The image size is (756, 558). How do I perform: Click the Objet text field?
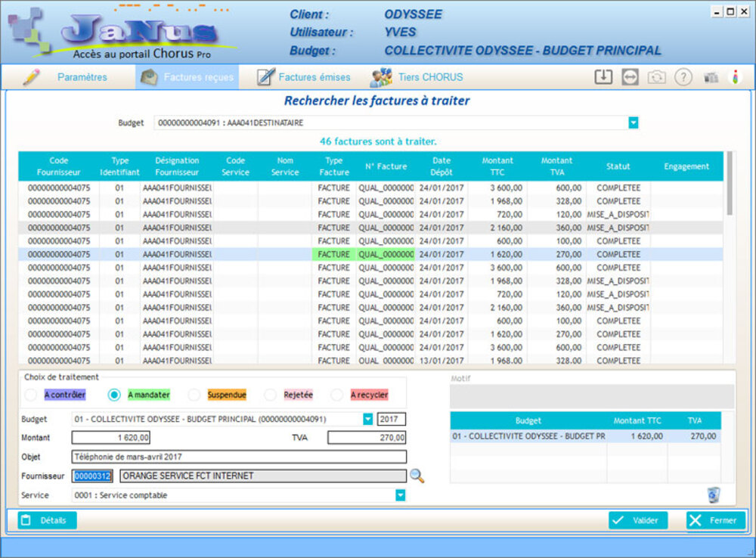pyautogui.click(x=239, y=457)
